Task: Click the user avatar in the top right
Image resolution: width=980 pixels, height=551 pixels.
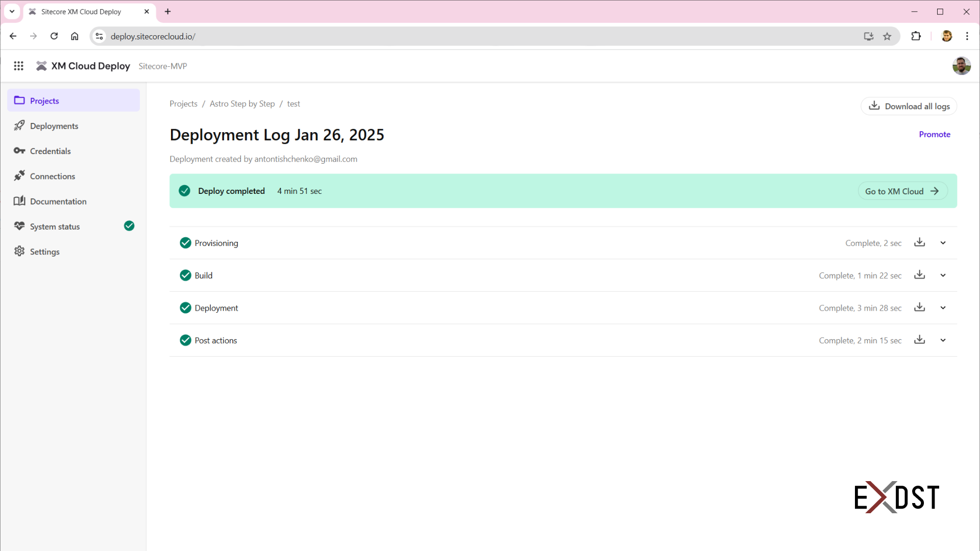Action: click(962, 66)
